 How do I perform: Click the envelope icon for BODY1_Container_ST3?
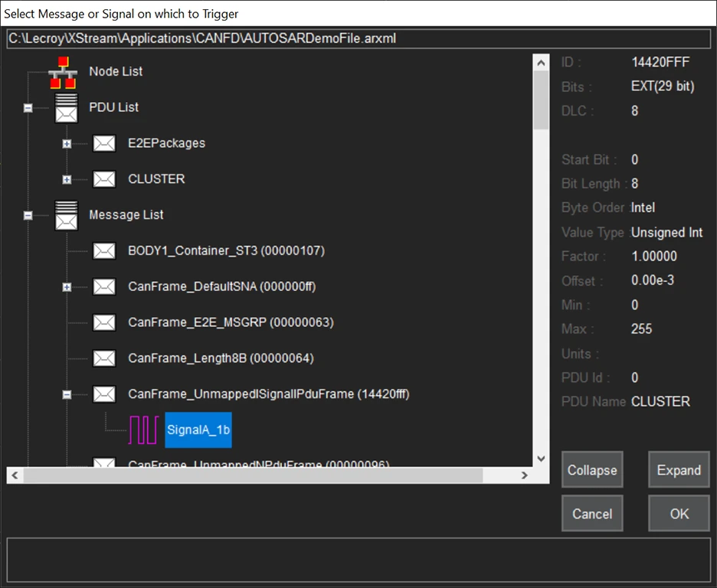(104, 251)
